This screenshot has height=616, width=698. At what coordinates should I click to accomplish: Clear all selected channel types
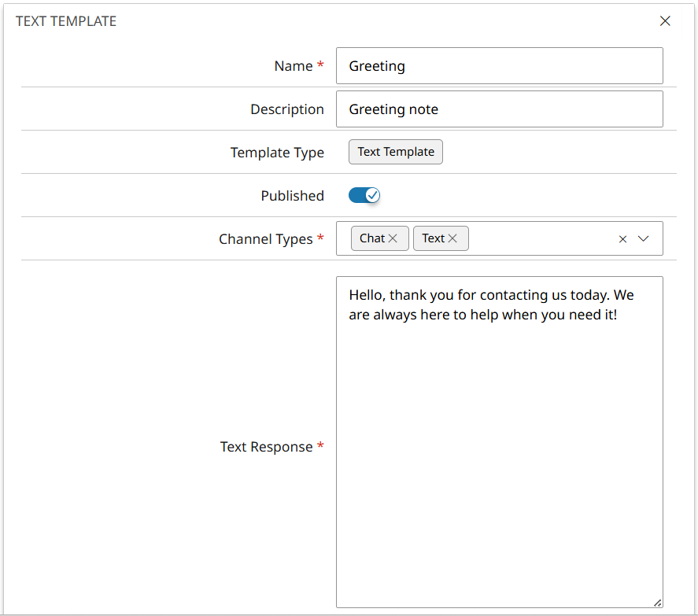pyautogui.click(x=622, y=239)
